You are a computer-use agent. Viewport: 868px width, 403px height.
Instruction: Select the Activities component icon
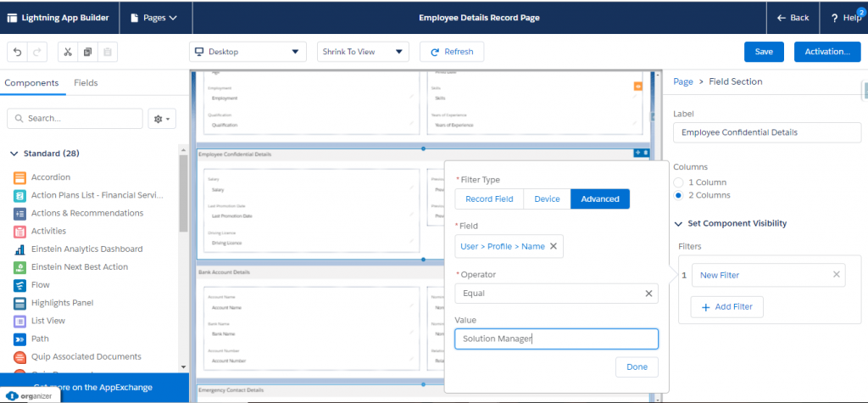[20, 231]
